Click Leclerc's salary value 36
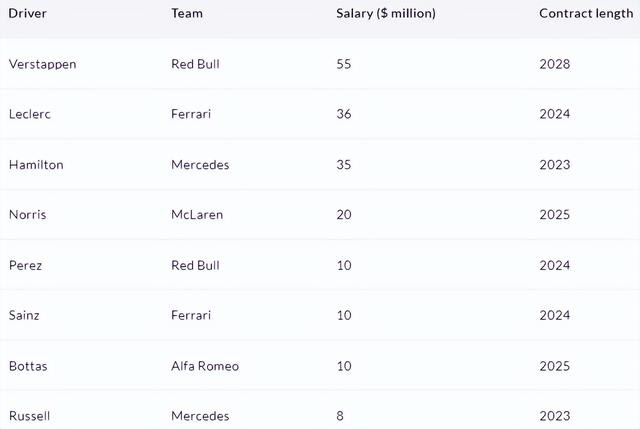The height and width of the screenshot is (429, 640). (x=345, y=114)
